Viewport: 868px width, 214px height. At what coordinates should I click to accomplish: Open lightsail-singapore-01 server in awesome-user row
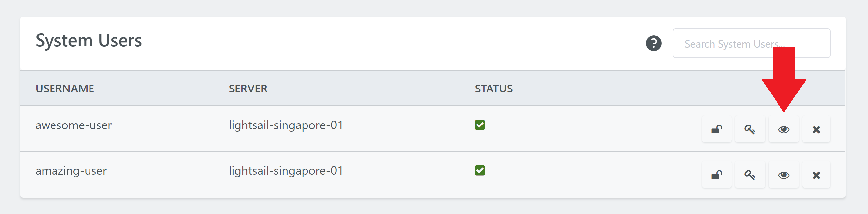point(286,125)
